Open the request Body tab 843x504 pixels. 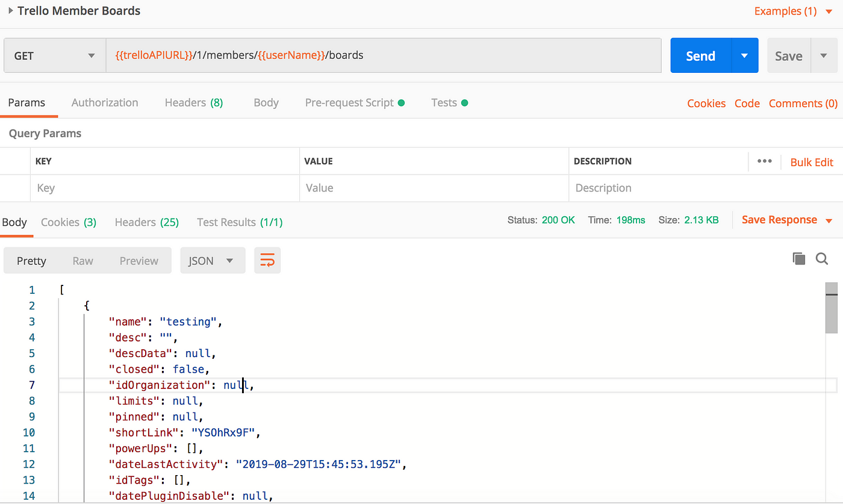pyautogui.click(x=266, y=102)
